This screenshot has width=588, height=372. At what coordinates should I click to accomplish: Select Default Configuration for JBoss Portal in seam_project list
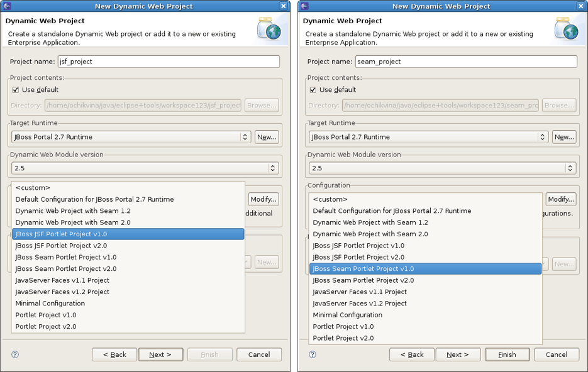[425, 211]
